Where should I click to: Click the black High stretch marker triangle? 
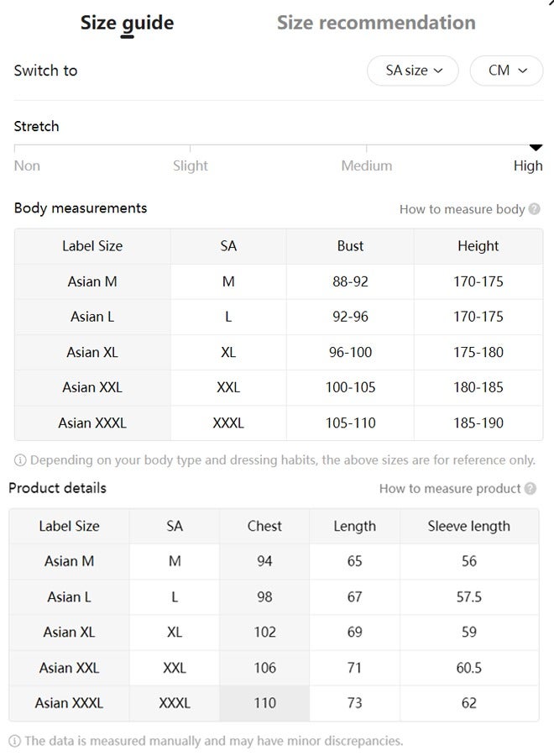536,148
